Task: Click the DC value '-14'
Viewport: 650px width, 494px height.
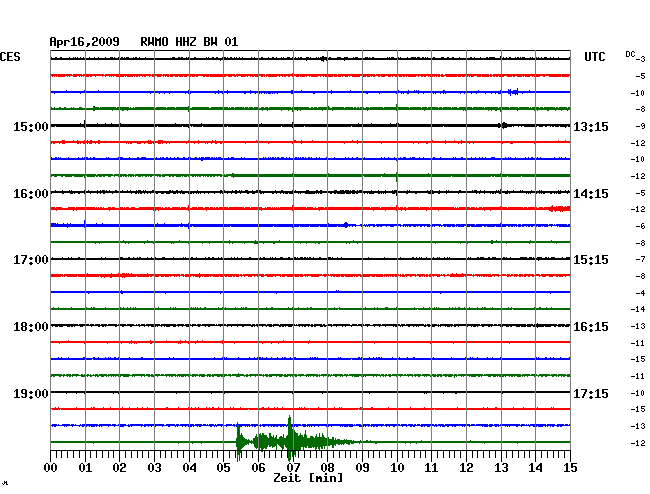Action: pyautogui.click(x=638, y=309)
